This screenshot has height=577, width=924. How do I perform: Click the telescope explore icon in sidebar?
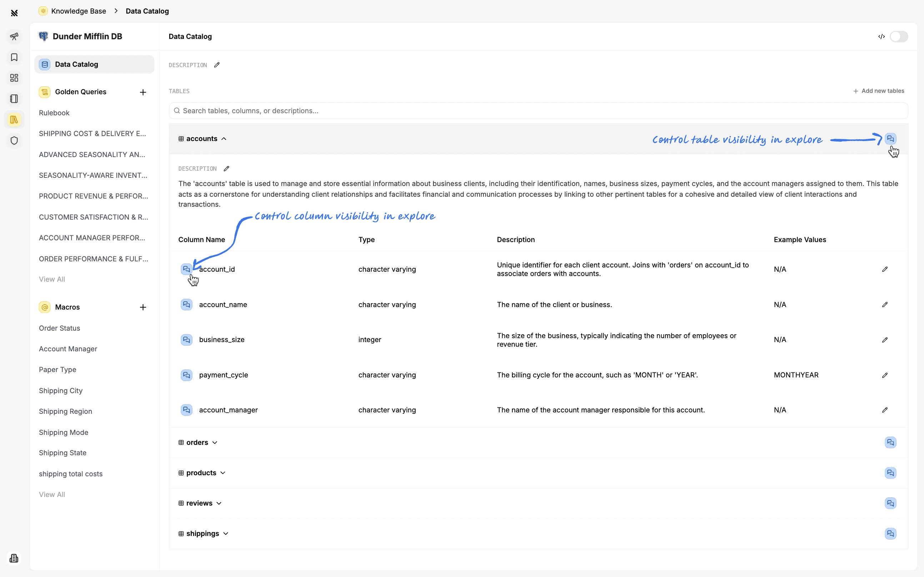tap(14, 36)
